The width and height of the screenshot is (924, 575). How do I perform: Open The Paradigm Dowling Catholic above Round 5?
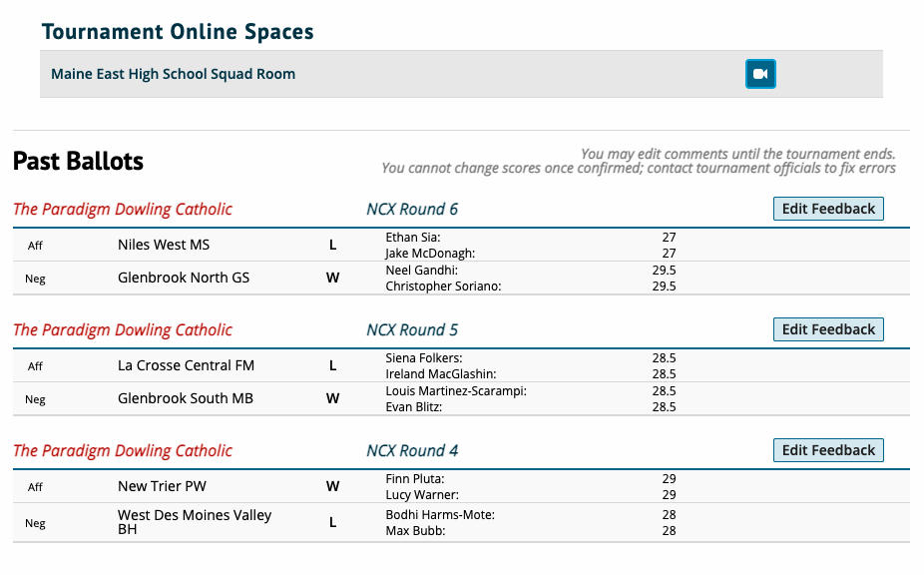tap(123, 330)
